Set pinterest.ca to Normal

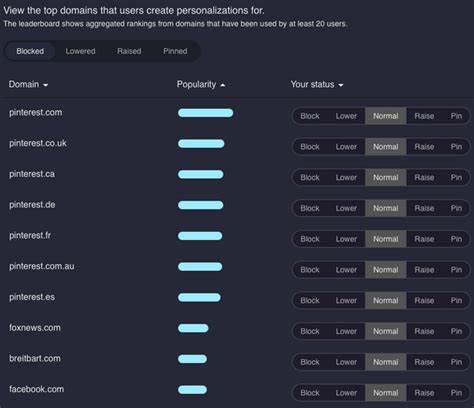[386, 177]
